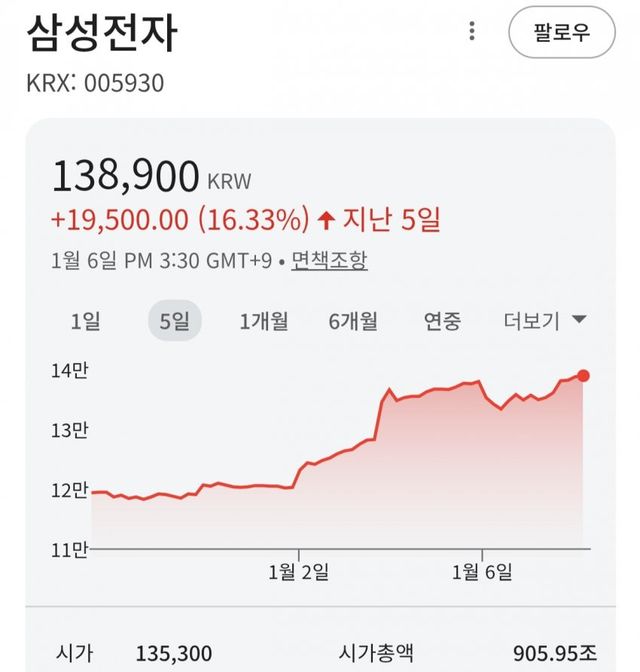Switch to the 1일 range tab
This screenshot has height=672, width=640.
85,322
